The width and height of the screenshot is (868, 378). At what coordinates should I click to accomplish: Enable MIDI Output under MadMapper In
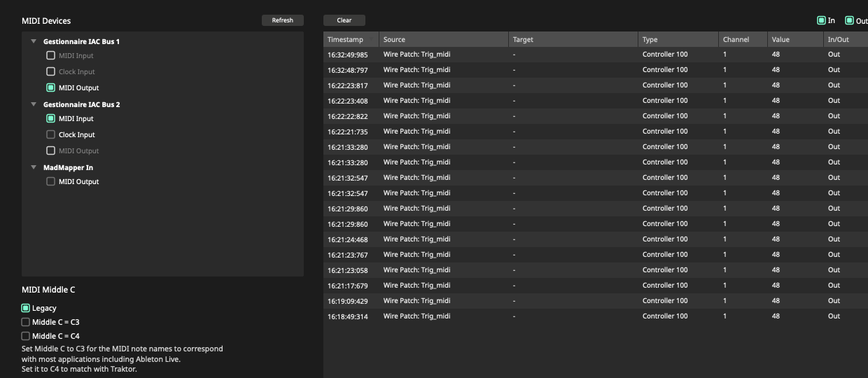(x=50, y=181)
